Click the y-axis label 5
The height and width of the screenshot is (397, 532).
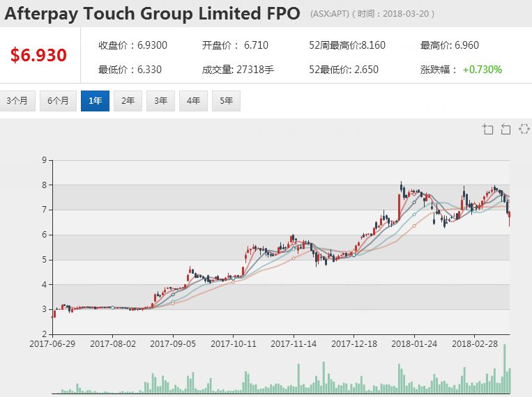(x=45, y=260)
